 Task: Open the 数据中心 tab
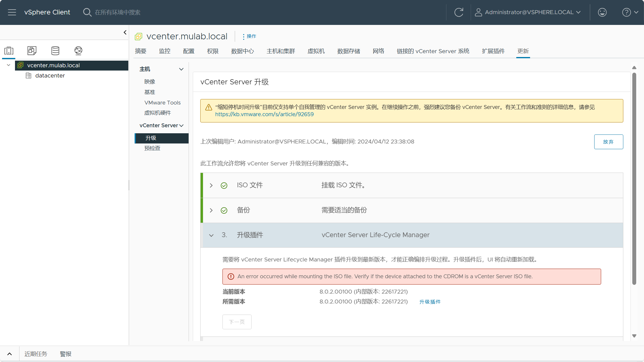(243, 51)
